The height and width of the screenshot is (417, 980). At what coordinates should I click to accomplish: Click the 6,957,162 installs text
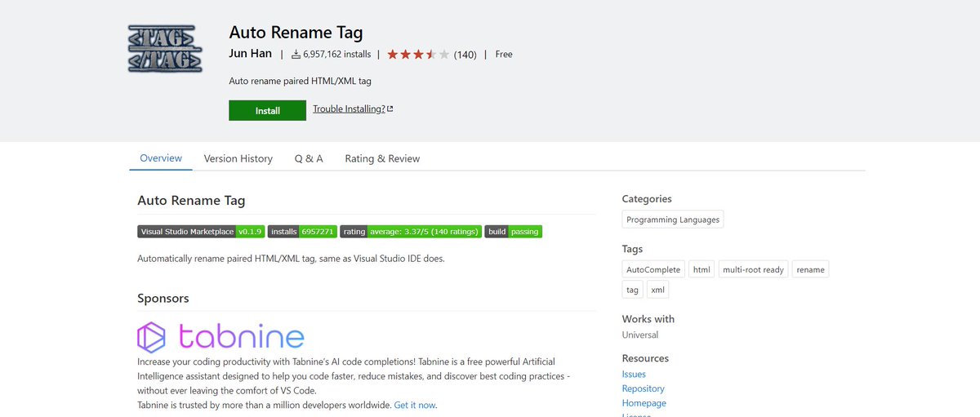pyautogui.click(x=336, y=55)
